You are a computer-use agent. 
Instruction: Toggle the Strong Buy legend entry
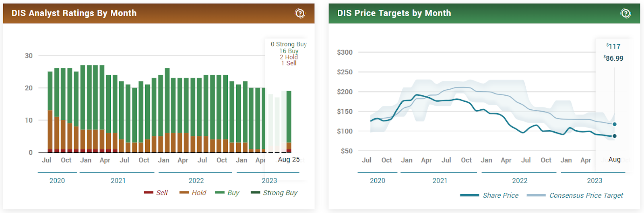(274, 193)
